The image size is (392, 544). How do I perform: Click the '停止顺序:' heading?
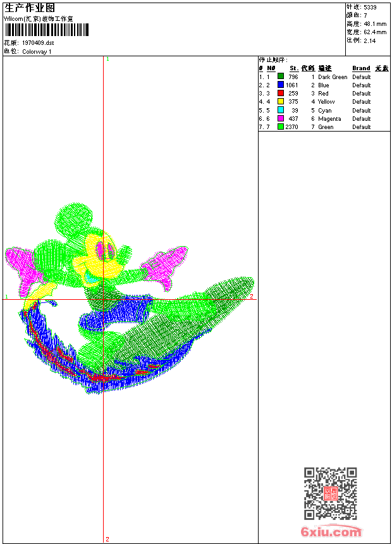273,60
